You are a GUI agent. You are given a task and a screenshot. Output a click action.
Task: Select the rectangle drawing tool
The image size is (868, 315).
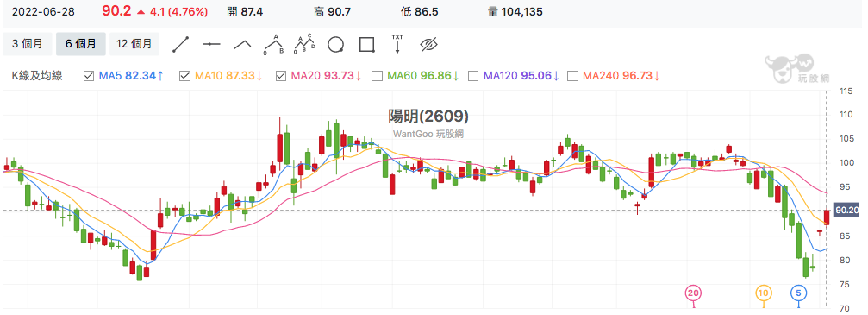367,44
